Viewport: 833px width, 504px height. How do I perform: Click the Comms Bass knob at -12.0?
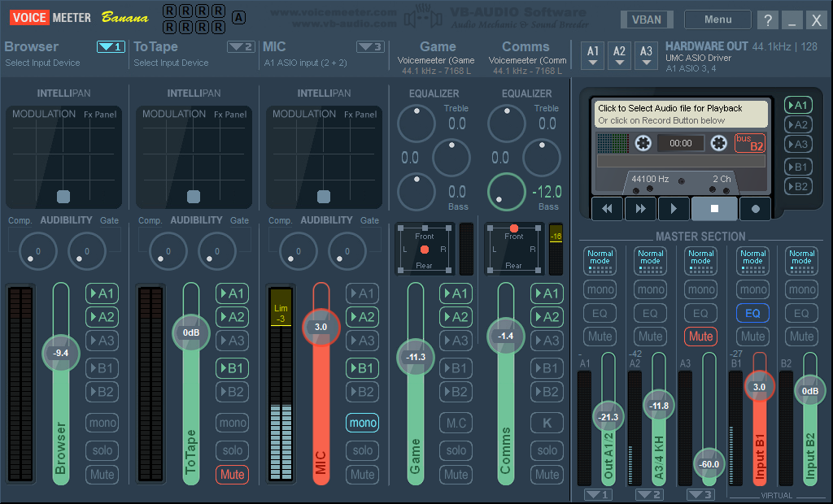click(x=506, y=192)
